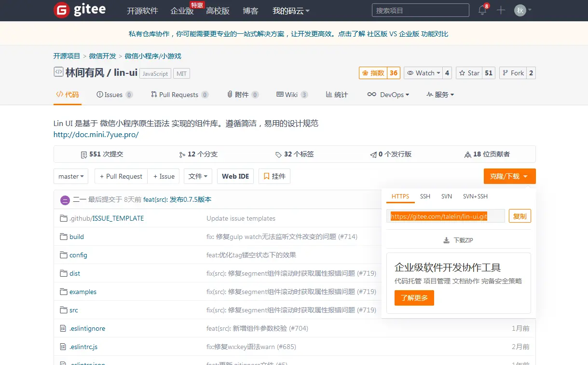588x365 pixels.
Task: Click the branch icon next to 12 个分支
Action: point(182,154)
